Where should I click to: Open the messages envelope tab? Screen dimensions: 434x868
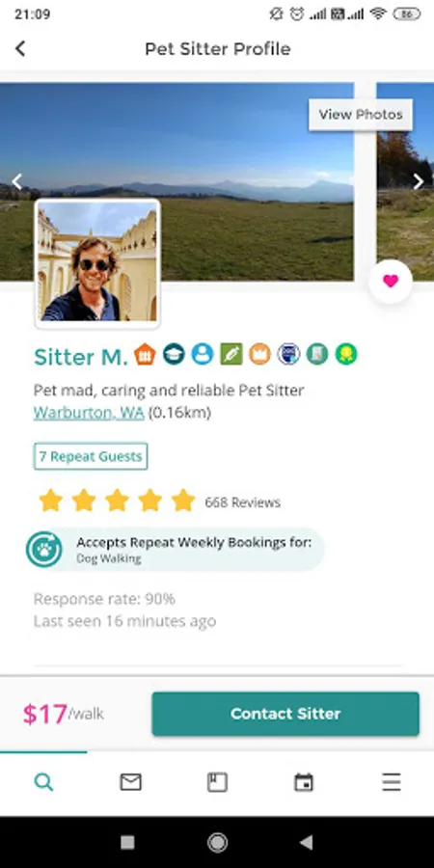tap(130, 782)
